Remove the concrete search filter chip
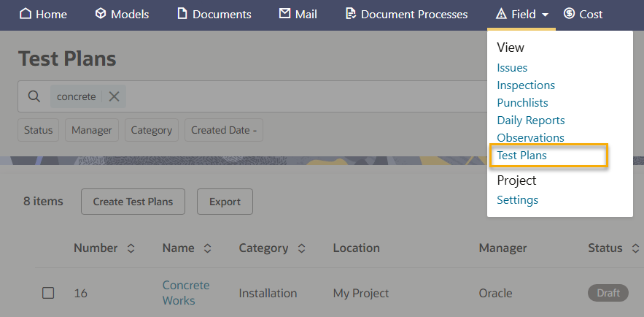The width and height of the screenshot is (644, 317). tap(114, 96)
